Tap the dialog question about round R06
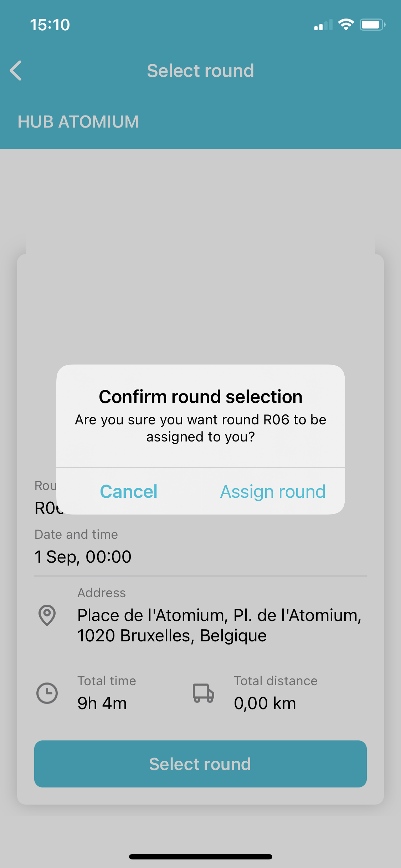The height and width of the screenshot is (868, 401). (201, 428)
